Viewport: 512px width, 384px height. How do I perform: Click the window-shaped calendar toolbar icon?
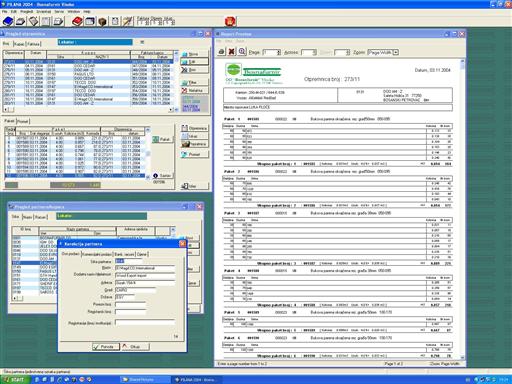click(x=90, y=22)
